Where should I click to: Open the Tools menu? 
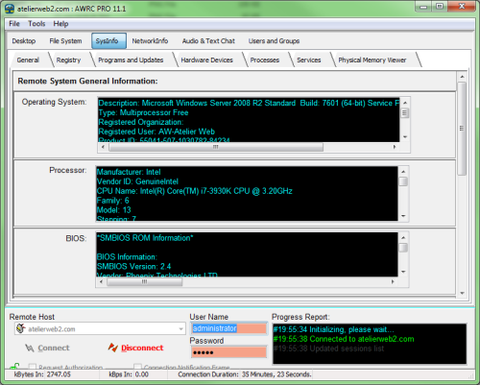point(36,24)
